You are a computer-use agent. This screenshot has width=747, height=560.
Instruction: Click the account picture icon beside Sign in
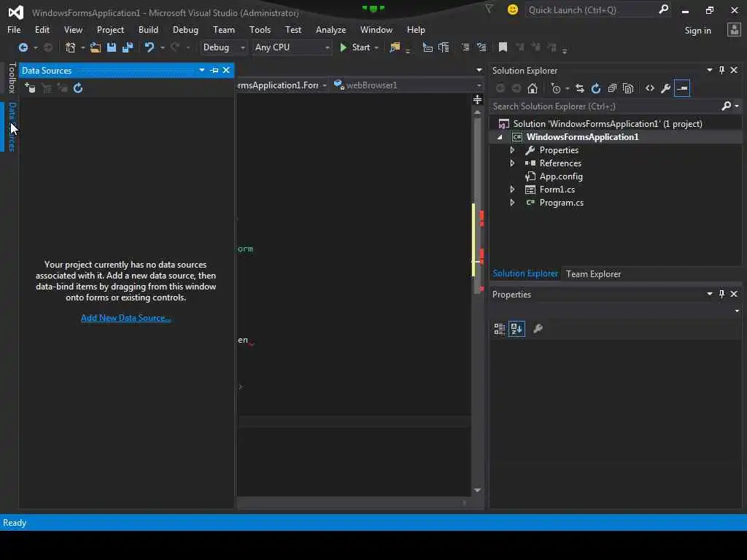point(734,30)
